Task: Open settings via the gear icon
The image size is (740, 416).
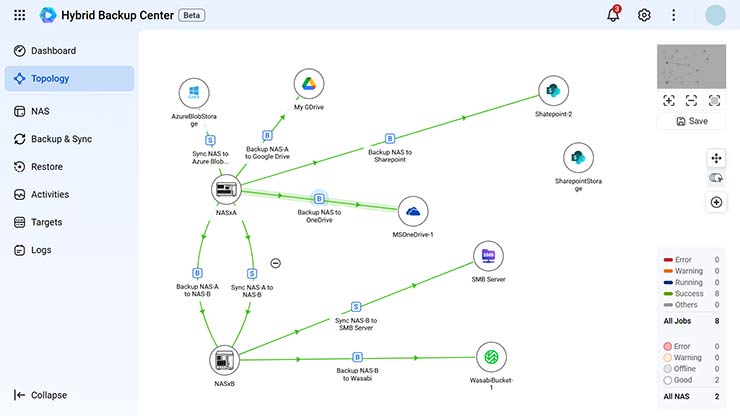Action: tap(644, 15)
